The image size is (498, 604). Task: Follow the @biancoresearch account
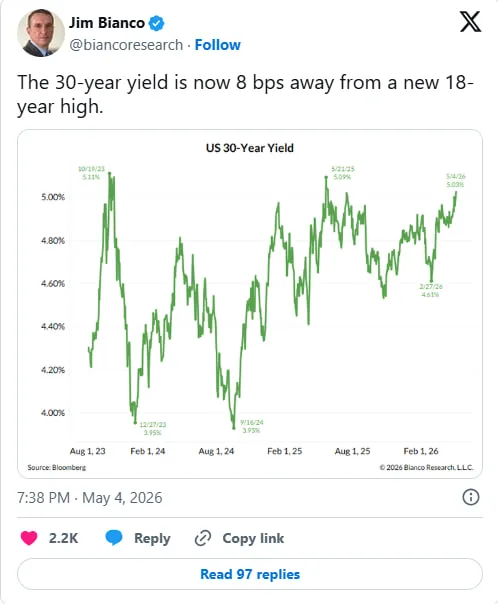coord(218,45)
